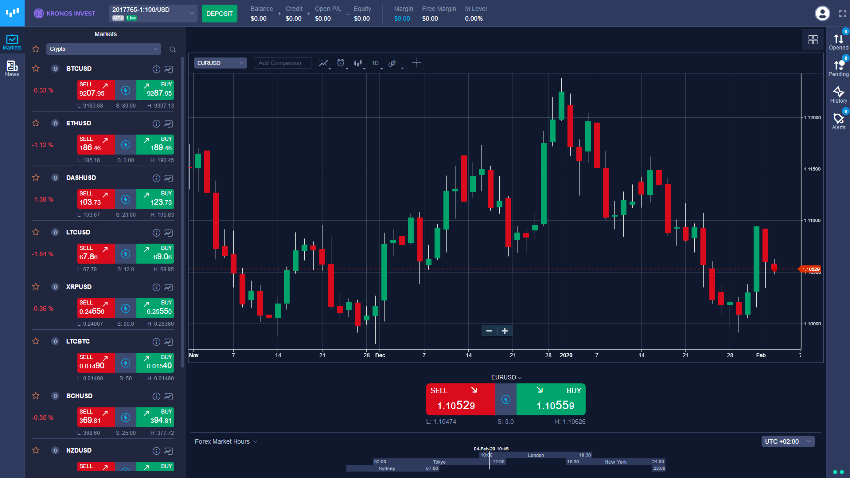Favorite NZDUSD with its star
The height and width of the screenshot is (478, 850).
tap(36, 450)
